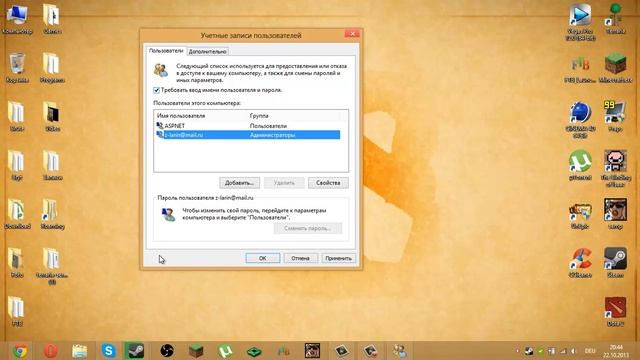Launch Dota 2 from the desktop shortcut

point(615,311)
